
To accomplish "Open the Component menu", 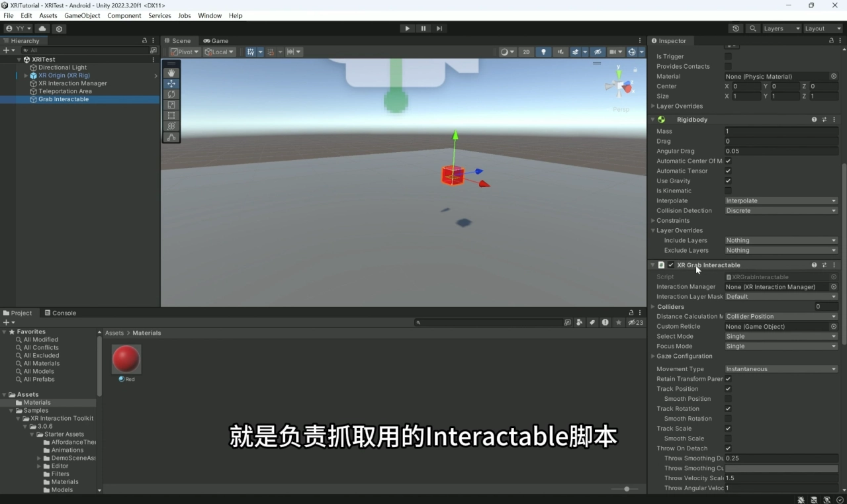I will pos(124,15).
